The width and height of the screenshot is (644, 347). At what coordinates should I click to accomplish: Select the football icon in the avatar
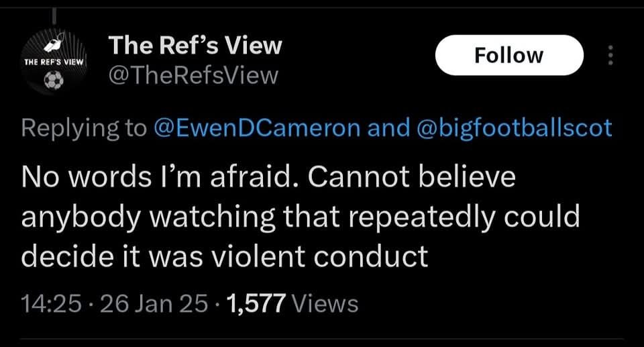(54, 80)
